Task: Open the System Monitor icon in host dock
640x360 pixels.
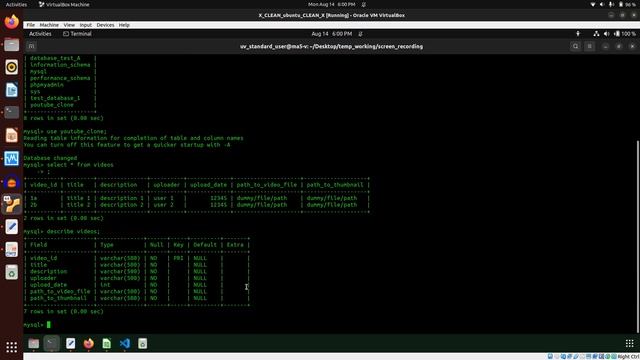Action: 11,158
